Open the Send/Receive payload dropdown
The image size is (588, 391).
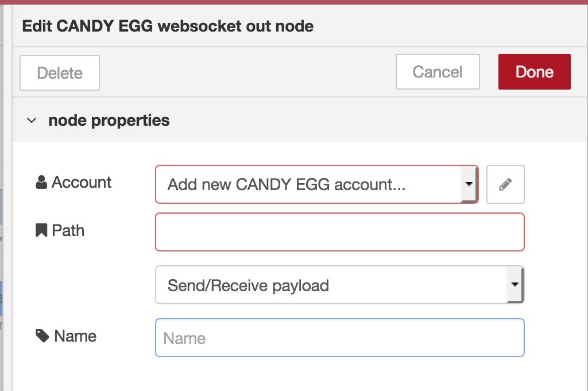(339, 285)
